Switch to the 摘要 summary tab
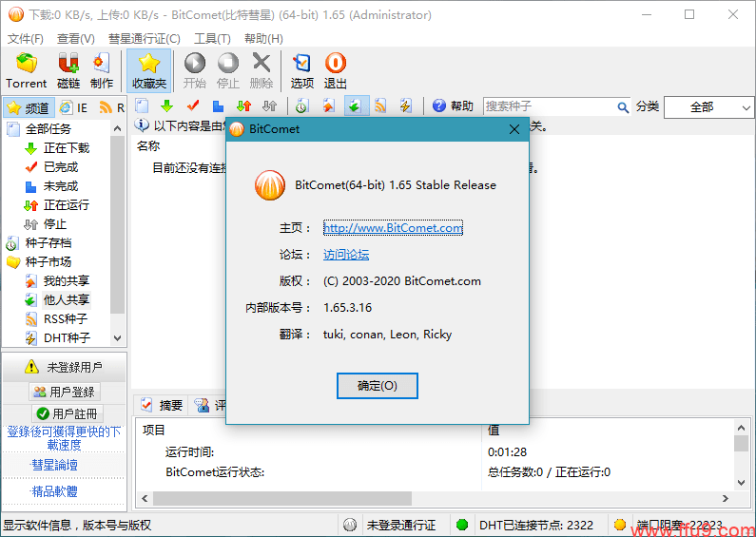This screenshot has width=756, height=537. pos(161,405)
